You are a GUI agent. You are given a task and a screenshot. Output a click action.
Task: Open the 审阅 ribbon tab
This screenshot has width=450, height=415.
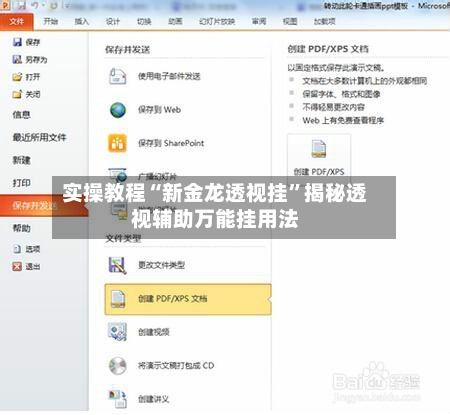coord(259,21)
